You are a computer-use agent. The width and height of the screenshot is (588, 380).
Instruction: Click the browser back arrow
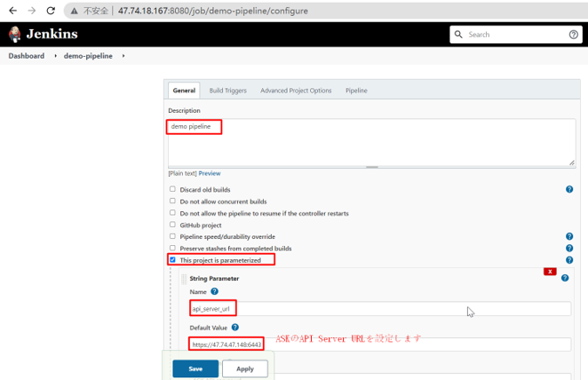(12, 11)
